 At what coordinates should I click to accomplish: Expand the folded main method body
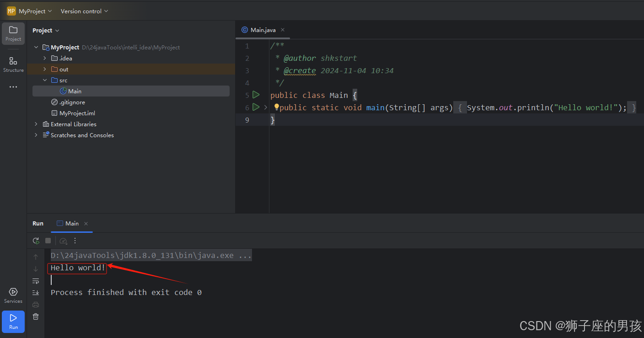click(265, 107)
